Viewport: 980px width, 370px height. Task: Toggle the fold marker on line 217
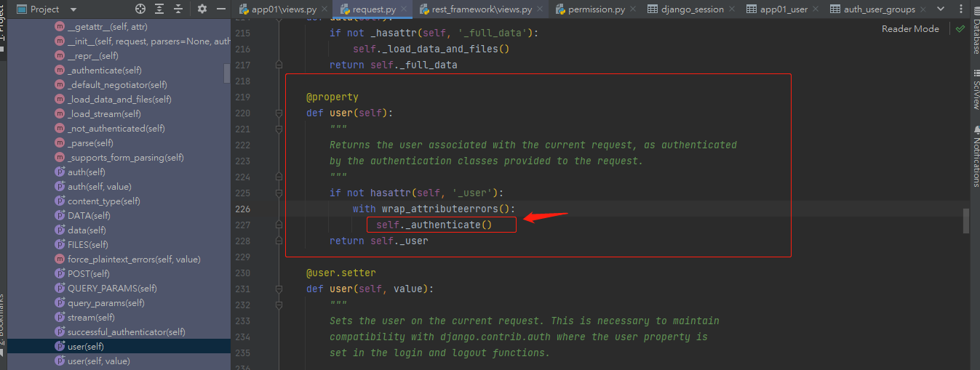tap(279, 65)
